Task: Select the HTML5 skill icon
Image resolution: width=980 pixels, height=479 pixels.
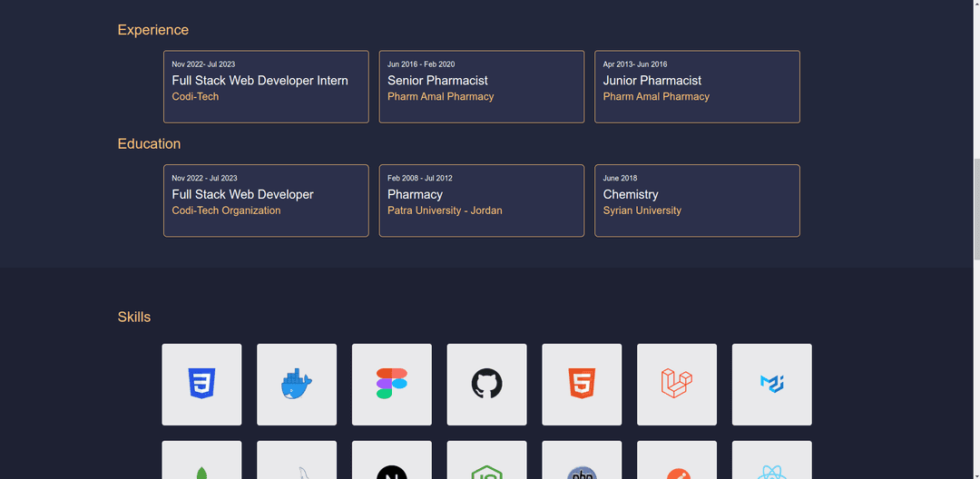Action: [582, 384]
